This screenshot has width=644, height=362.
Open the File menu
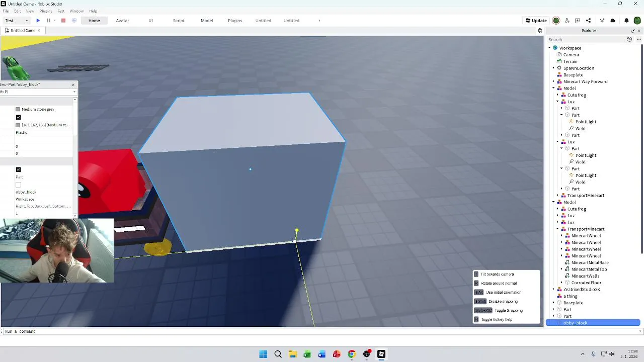[x=6, y=11]
